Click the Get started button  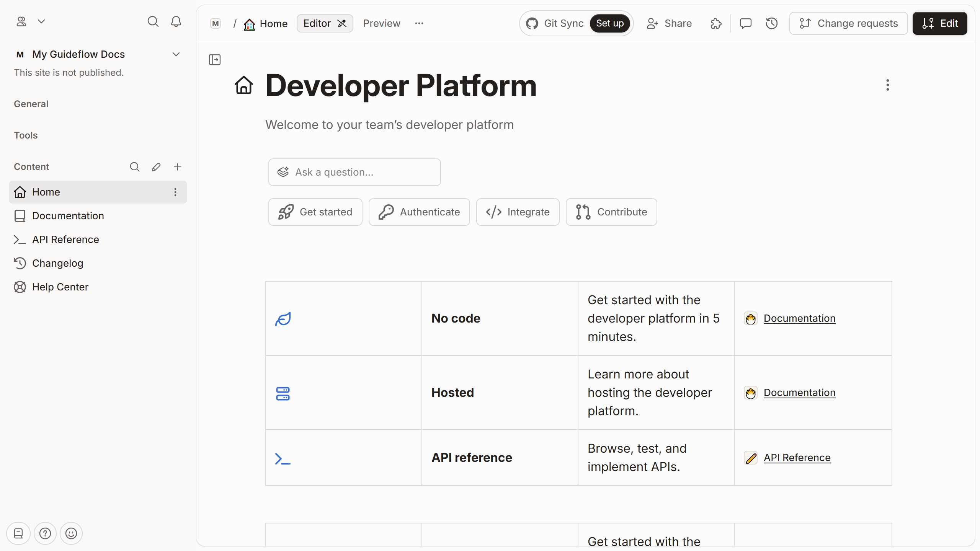[x=315, y=212]
